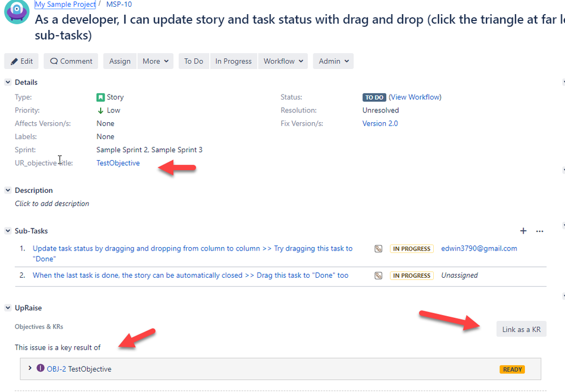Click 'Click to add description' field

[x=52, y=204]
